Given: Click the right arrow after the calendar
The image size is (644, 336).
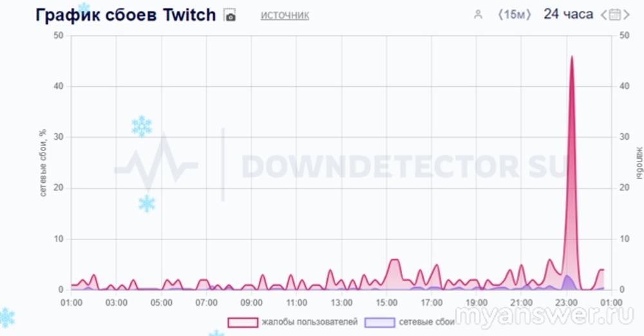Looking at the screenshot, I should pos(626,15).
